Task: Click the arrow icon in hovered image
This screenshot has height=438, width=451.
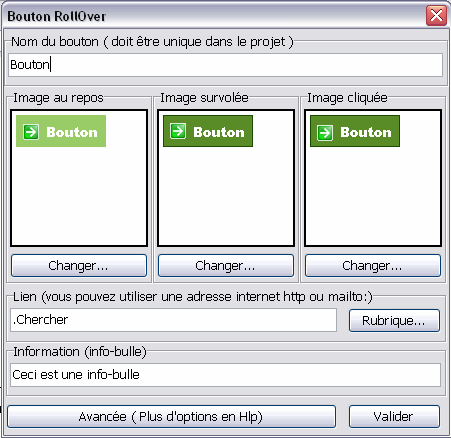Action: [178, 131]
